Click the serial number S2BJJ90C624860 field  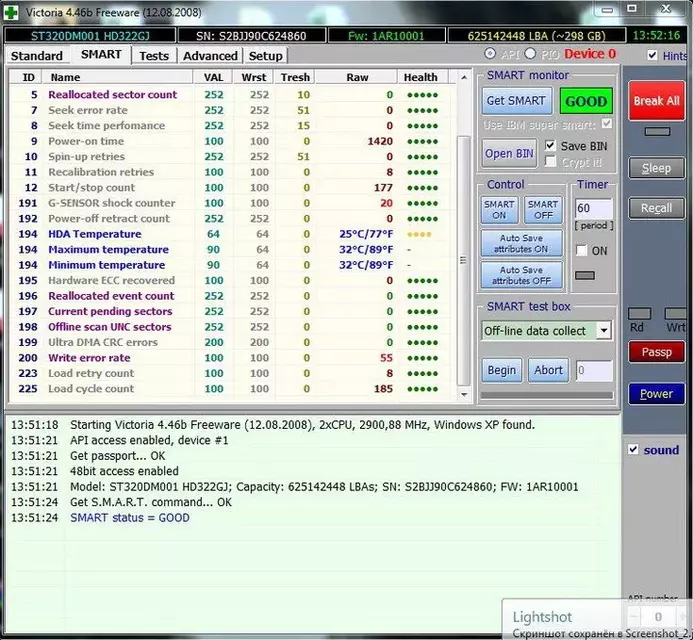251,35
